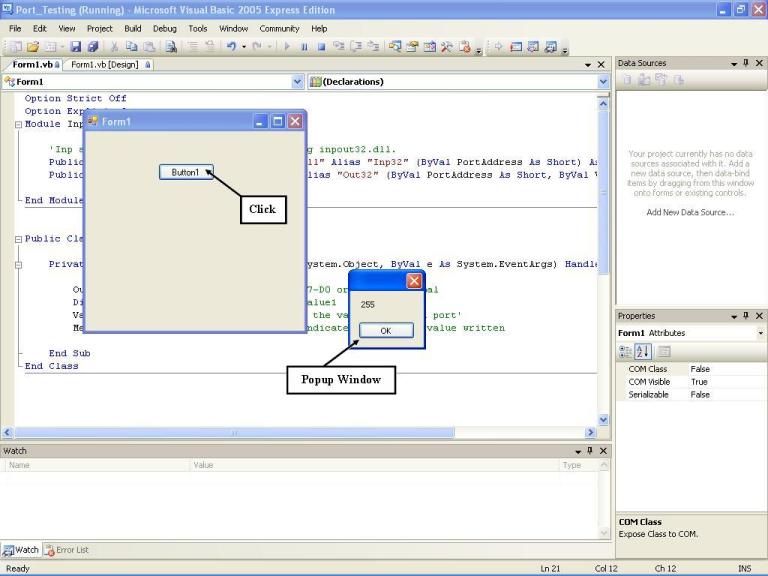768x576 pixels.
Task: Toggle auto-hide pin on Watch panel
Action: tap(590, 451)
